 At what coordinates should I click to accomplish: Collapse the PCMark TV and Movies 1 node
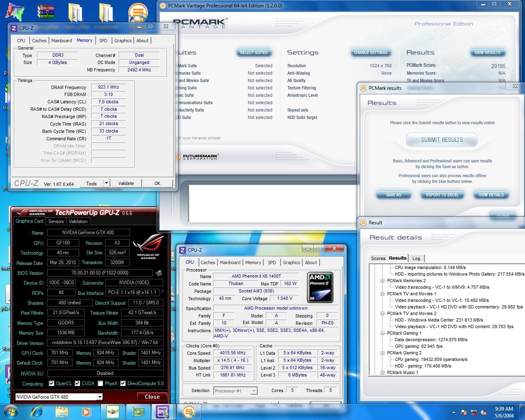tap(382, 294)
